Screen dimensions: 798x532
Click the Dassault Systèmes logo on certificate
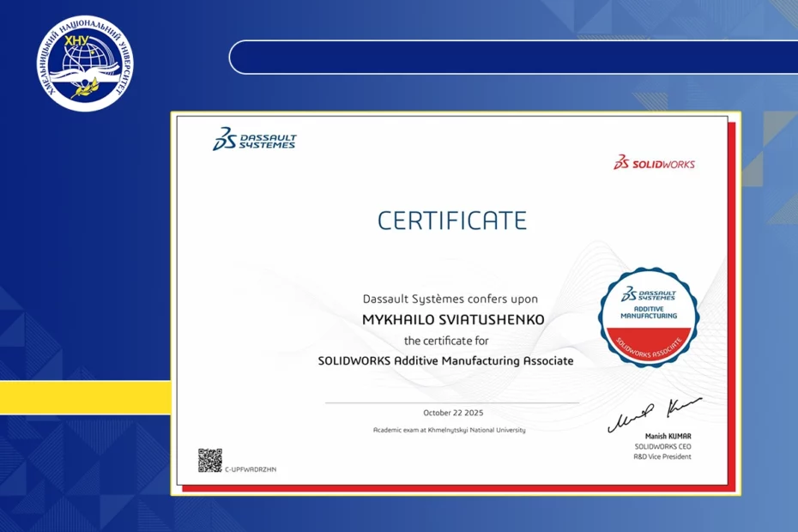(x=254, y=140)
